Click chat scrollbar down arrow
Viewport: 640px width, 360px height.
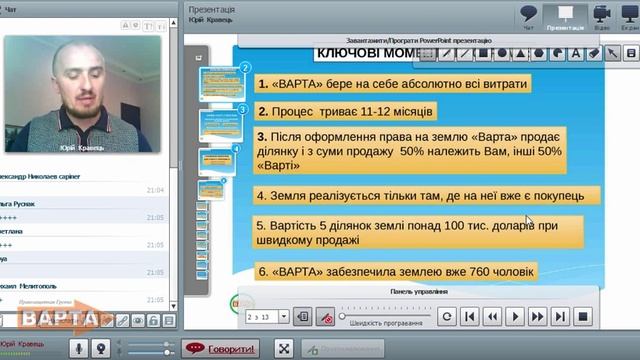point(173,306)
